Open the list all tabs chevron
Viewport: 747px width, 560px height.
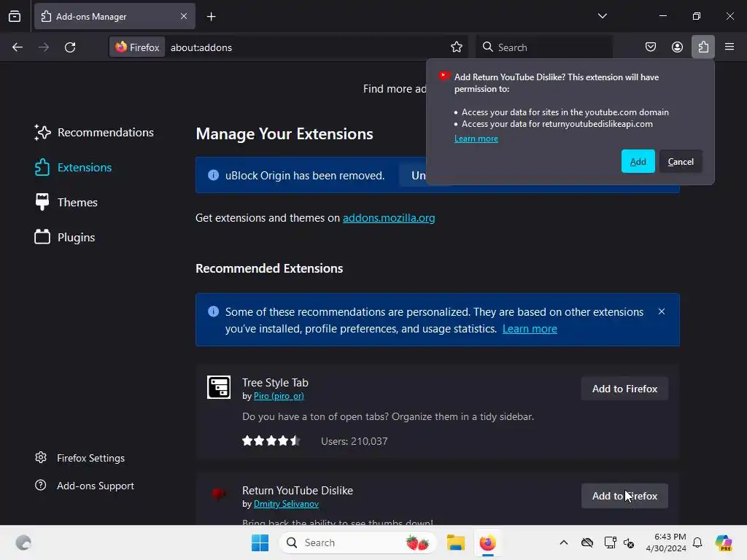point(602,16)
